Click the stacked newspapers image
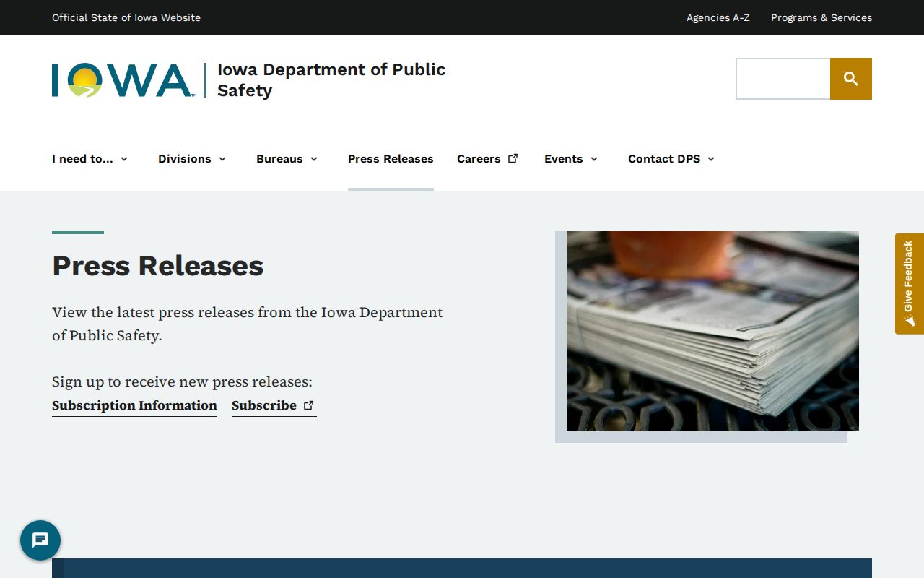 [x=712, y=331]
